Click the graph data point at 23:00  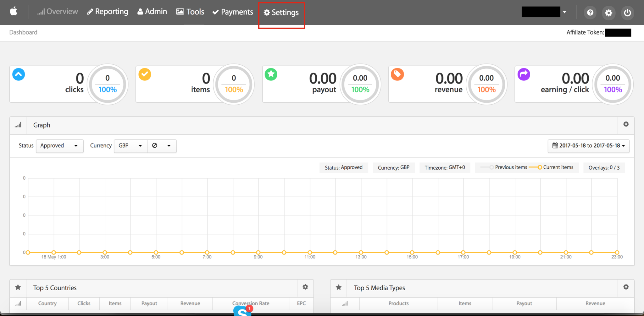click(617, 253)
